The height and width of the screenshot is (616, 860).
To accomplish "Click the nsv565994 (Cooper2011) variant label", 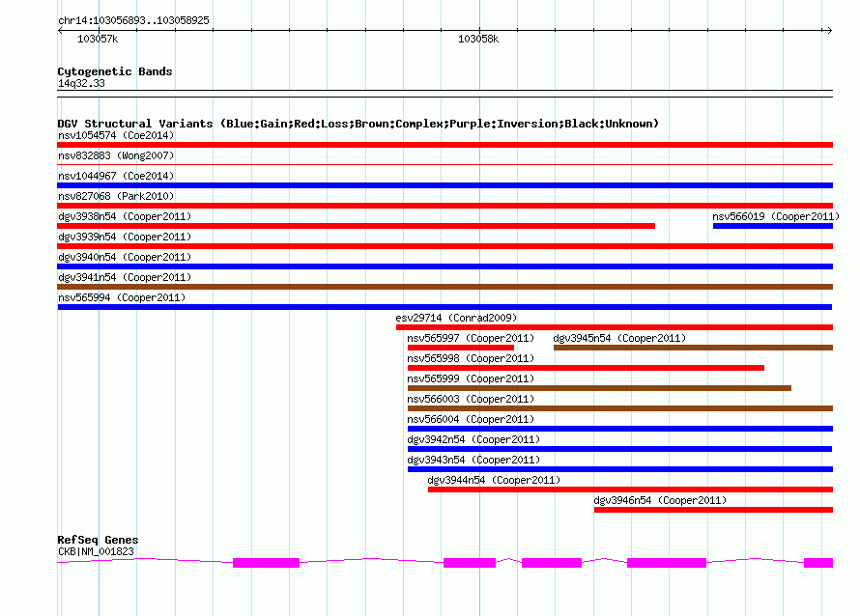I will pyautogui.click(x=122, y=297).
